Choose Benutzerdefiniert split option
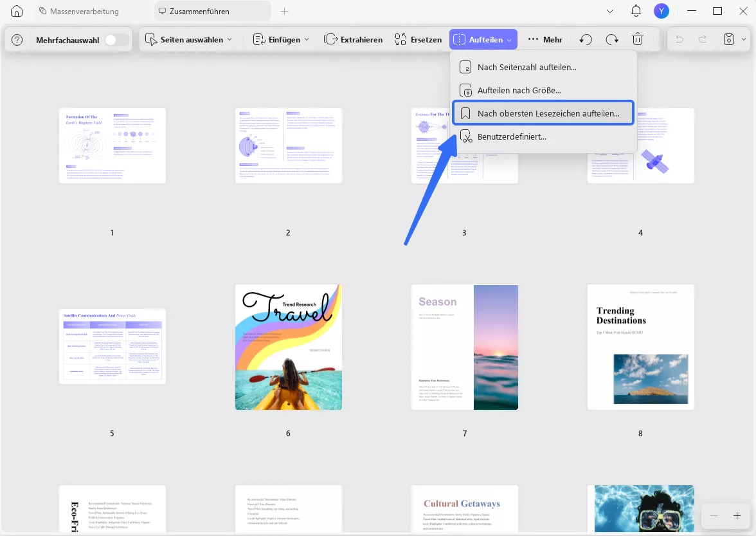Image resolution: width=756 pixels, height=536 pixels. [x=543, y=136]
